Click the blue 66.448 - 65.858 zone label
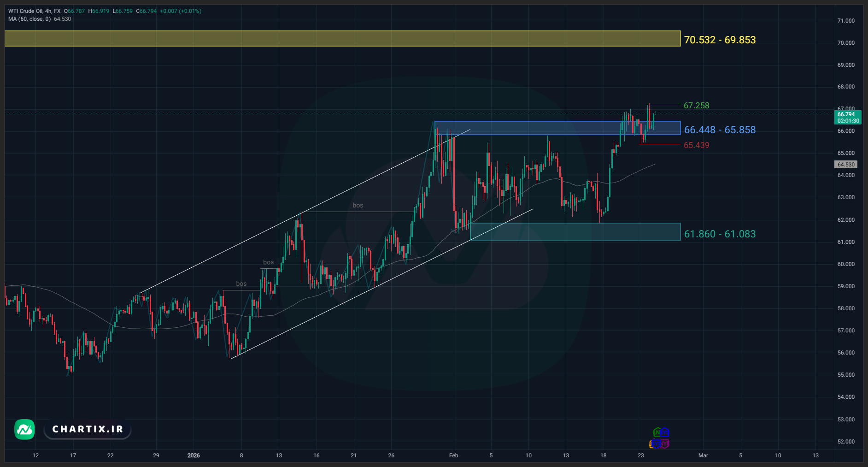Image resolution: width=868 pixels, height=467 pixels. point(719,130)
